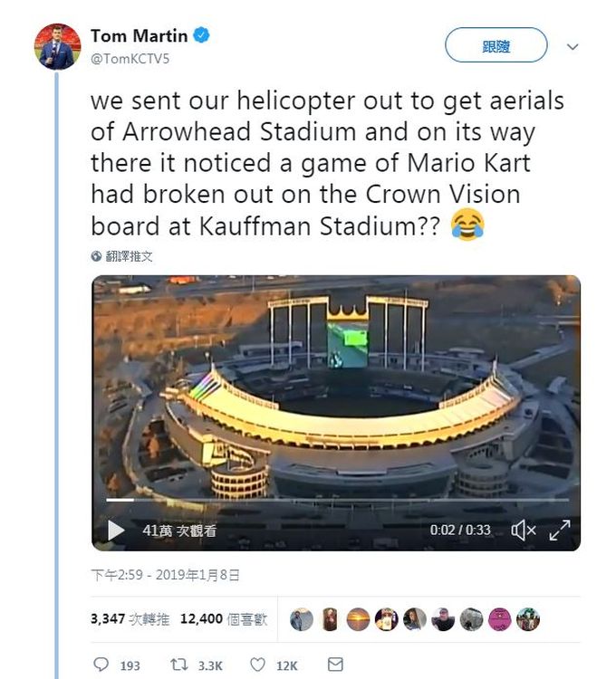Open the first liker's avatar
Viewport: 616px width, 679px height.
coord(302,619)
